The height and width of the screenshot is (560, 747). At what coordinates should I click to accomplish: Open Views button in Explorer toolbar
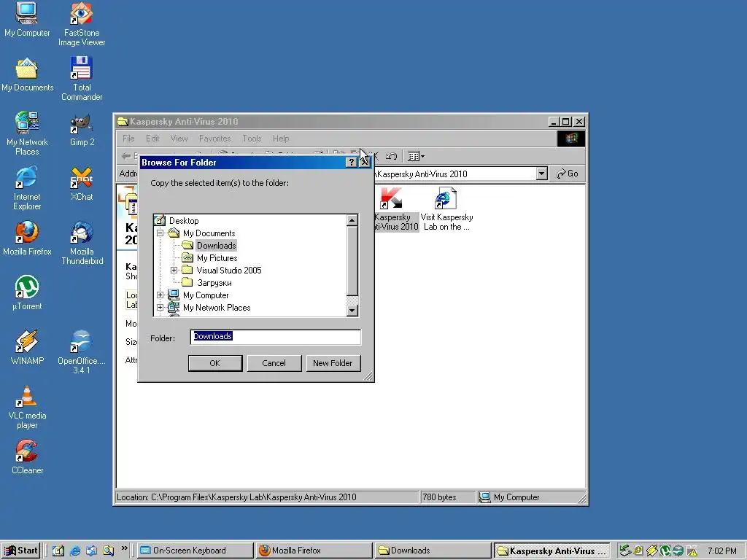coord(416,156)
